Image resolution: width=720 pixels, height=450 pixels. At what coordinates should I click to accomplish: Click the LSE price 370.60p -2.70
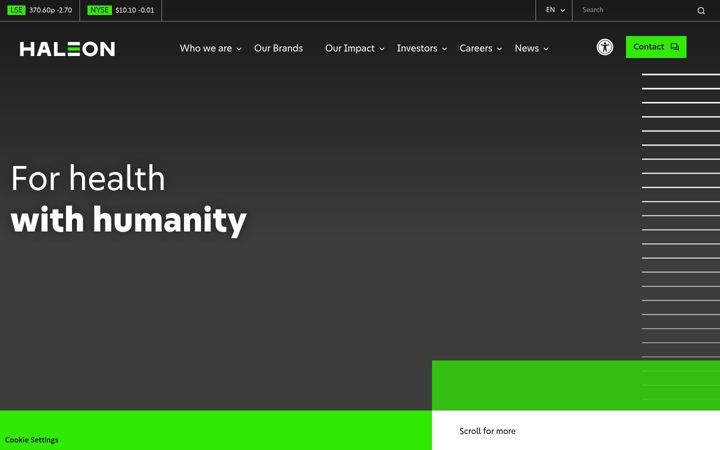[x=51, y=10]
